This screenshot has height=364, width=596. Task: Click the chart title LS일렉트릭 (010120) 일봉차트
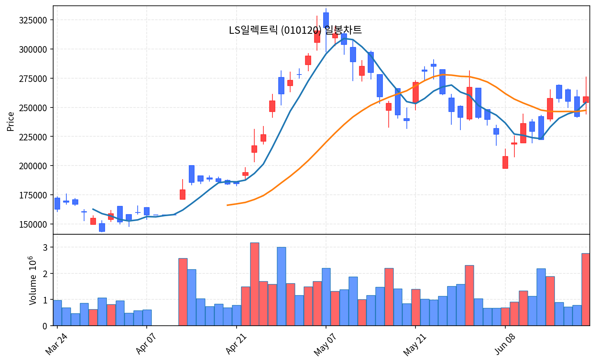(295, 30)
